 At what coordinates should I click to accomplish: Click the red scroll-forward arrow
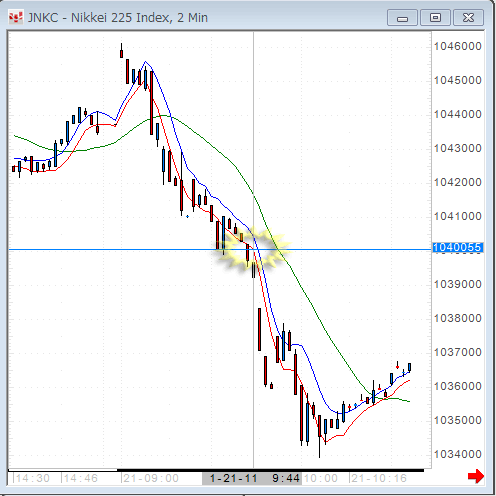[476, 476]
